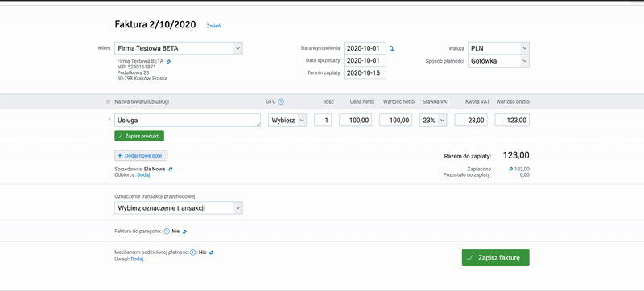Image resolution: width=644 pixels, height=291 pixels.
Task: Click the green Zapisz produkt button
Action: [139, 136]
